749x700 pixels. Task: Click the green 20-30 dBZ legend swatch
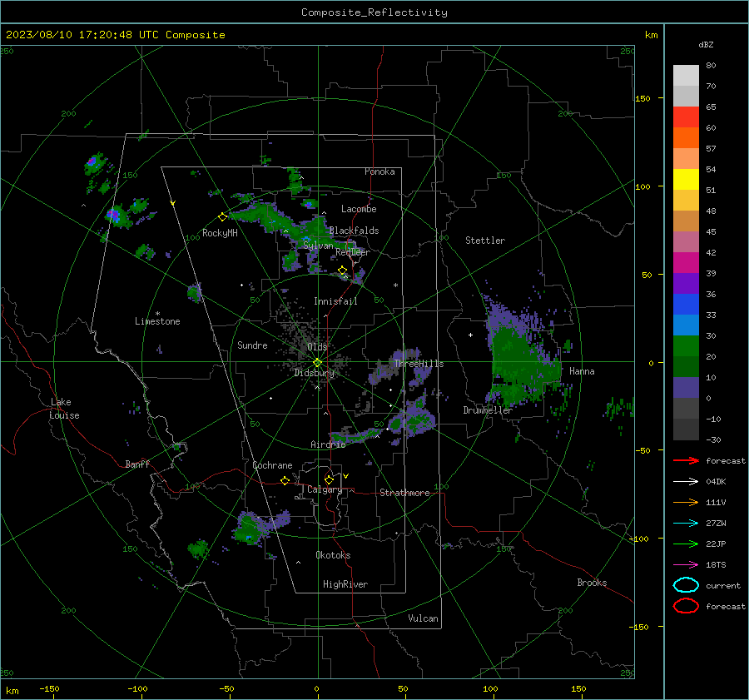pyautogui.click(x=686, y=345)
